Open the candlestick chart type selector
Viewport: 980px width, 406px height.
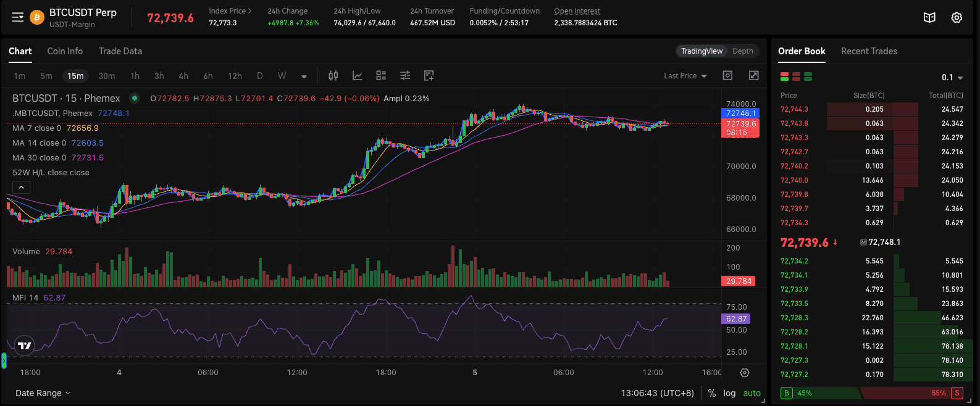[x=333, y=76]
